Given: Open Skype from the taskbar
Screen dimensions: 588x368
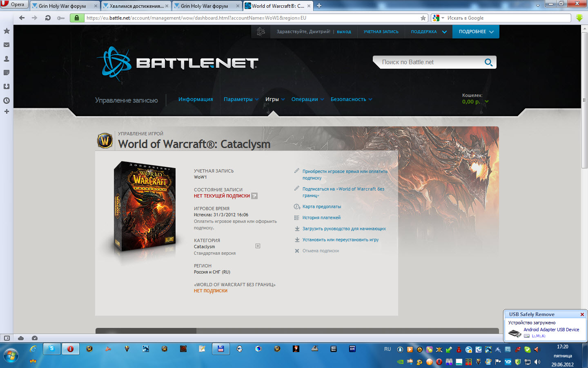Looking at the screenshot, I should 52,349.
